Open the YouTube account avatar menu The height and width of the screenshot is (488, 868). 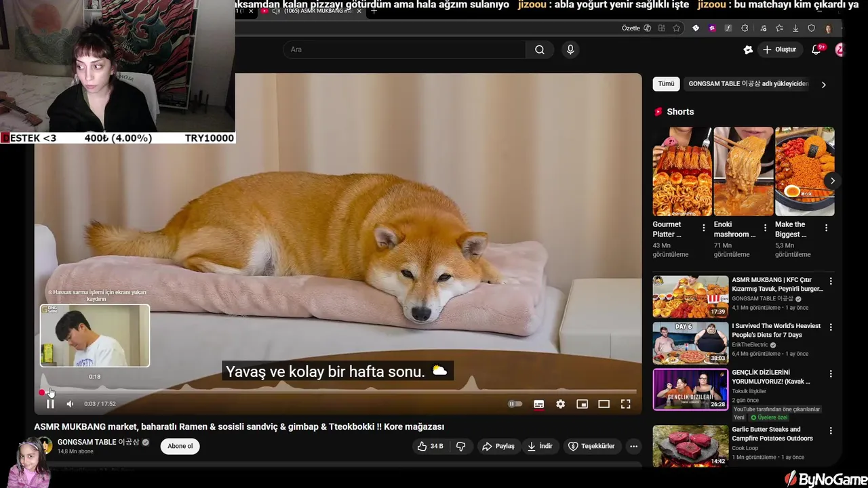point(840,49)
